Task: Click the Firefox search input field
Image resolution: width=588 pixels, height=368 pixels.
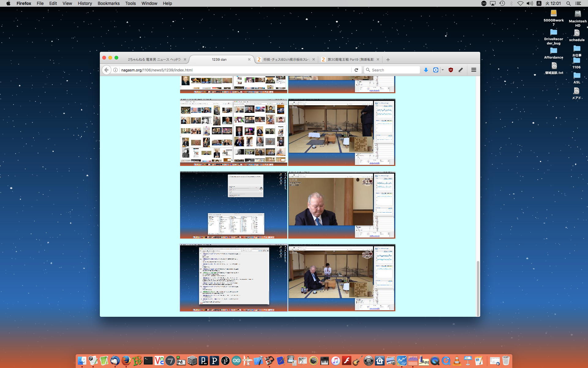Action: [394, 70]
